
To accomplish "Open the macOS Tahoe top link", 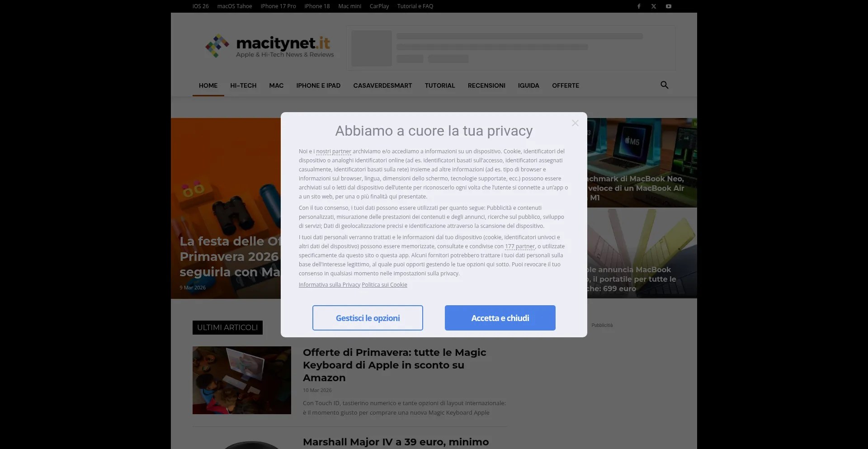I will [235, 6].
